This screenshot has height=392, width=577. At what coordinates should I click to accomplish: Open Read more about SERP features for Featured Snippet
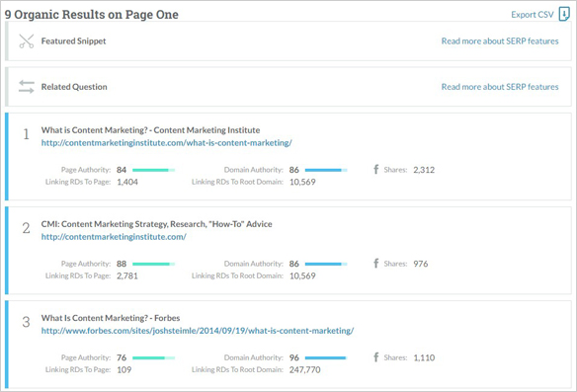point(500,40)
